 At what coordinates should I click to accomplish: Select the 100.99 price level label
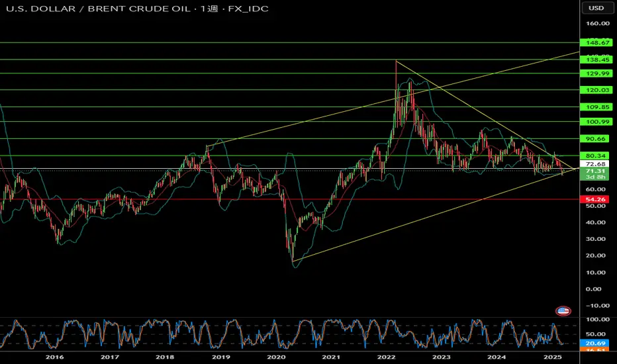pos(596,122)
